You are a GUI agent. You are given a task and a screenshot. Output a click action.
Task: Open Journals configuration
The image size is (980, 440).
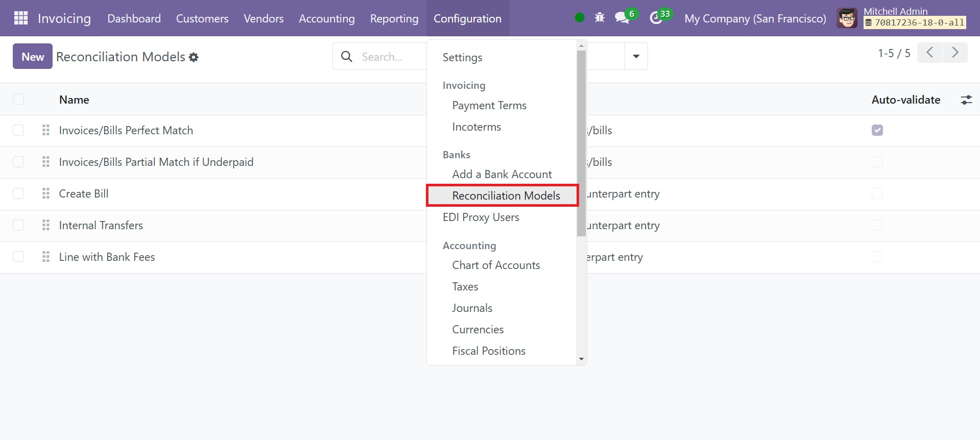(x=472, y=308)
